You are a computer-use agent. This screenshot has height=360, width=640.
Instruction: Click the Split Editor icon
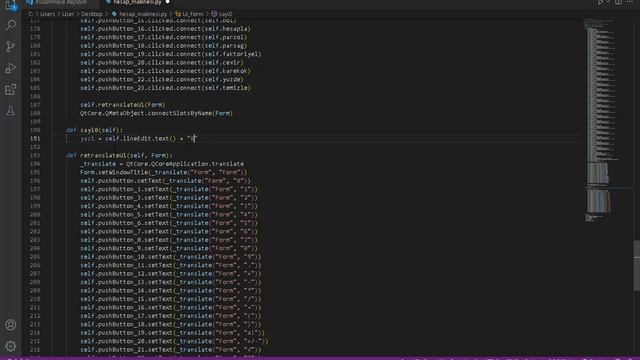pos(618,2)
